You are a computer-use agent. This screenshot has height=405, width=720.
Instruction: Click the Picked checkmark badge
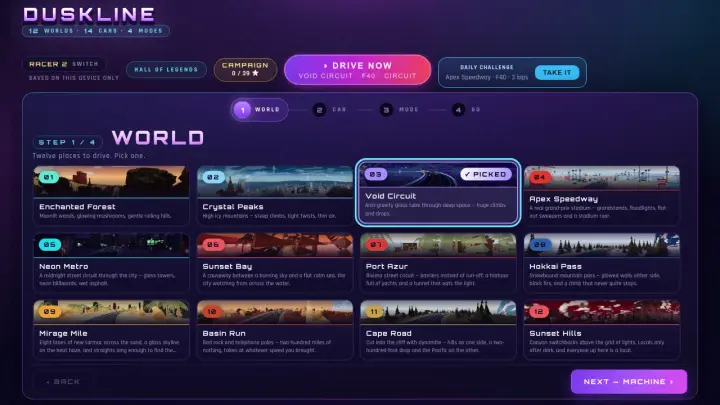pyautogui.click(x=486, y=174)
